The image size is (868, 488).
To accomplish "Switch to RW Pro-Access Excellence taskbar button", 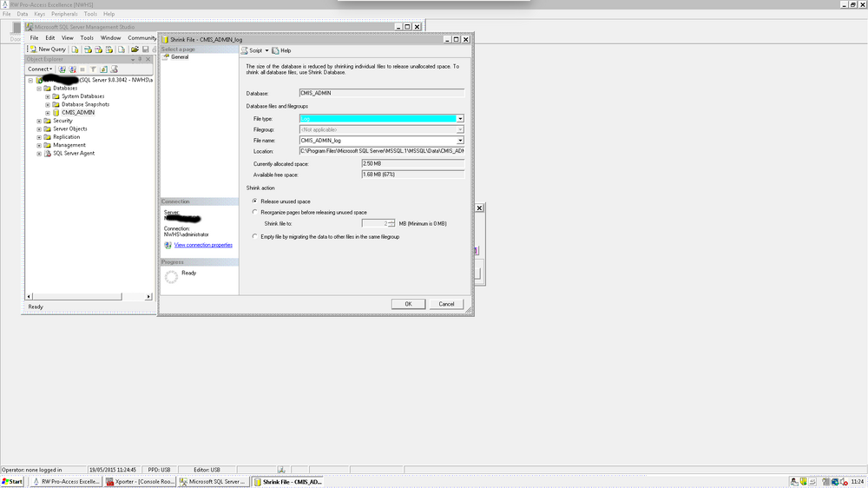I will (66, 482).
